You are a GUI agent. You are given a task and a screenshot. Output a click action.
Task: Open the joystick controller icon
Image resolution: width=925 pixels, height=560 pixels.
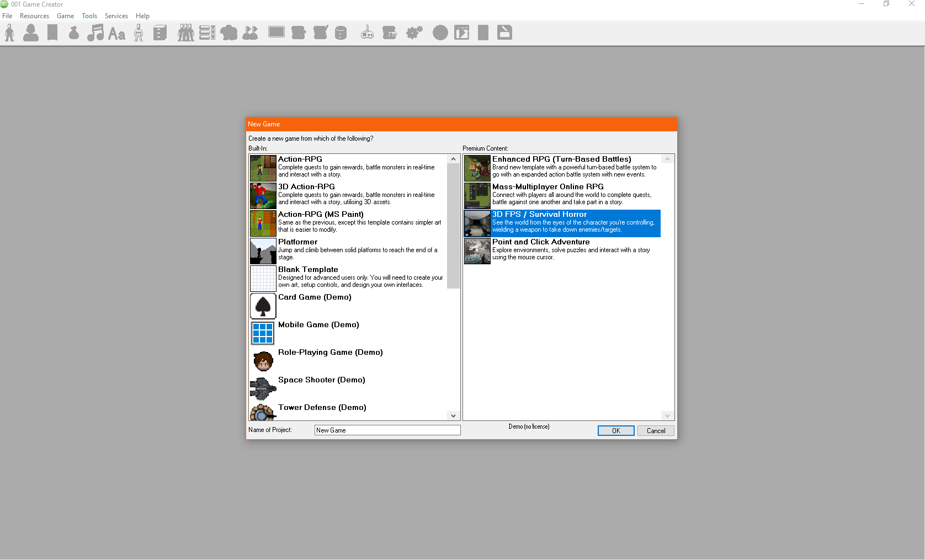click(367, 33)
